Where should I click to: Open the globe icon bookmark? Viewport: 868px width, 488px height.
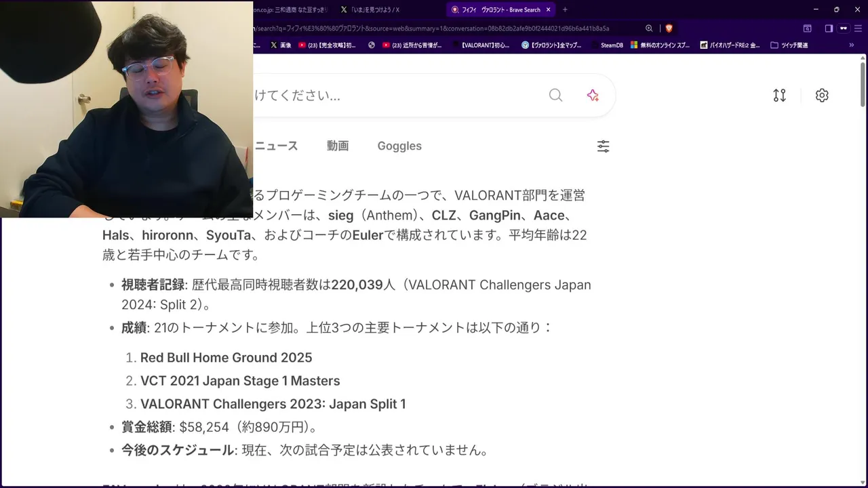tap(372, 45)
